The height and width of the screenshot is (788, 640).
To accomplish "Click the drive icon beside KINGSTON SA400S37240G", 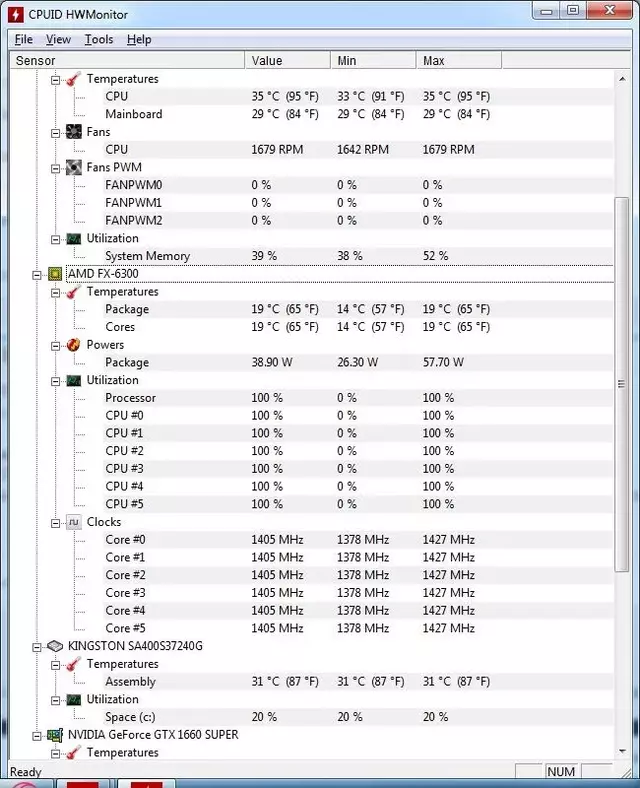I will (55, 646).
